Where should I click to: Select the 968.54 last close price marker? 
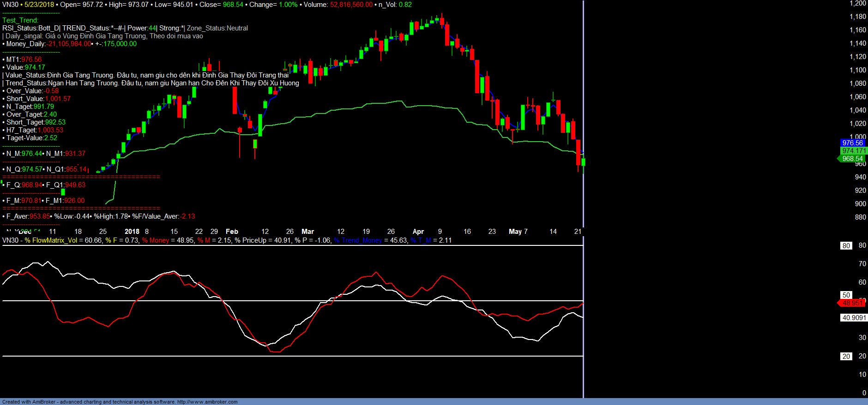coord(852,159)
